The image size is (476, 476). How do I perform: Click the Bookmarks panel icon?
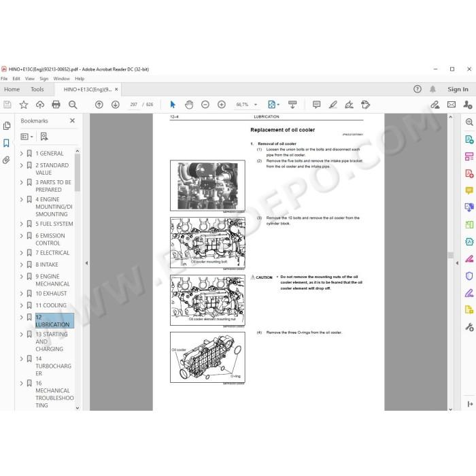click(6, 143)
